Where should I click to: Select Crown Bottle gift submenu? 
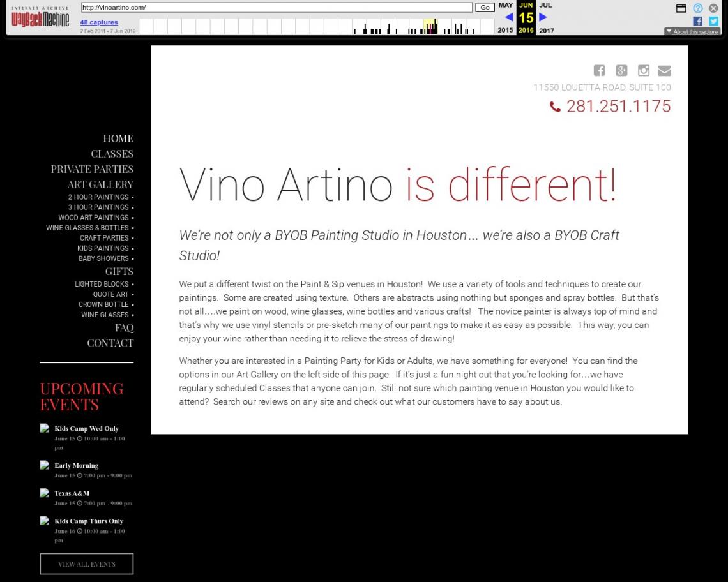pos(103,304)
